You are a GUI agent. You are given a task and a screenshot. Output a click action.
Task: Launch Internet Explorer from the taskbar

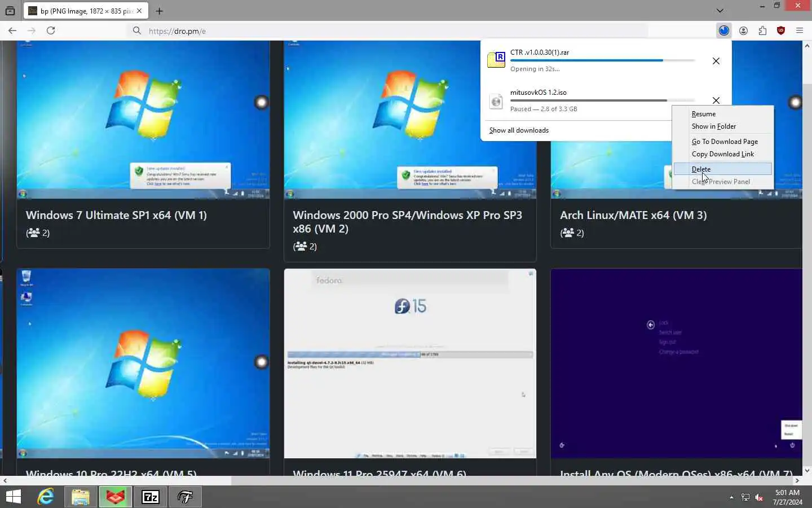(46, 497)
